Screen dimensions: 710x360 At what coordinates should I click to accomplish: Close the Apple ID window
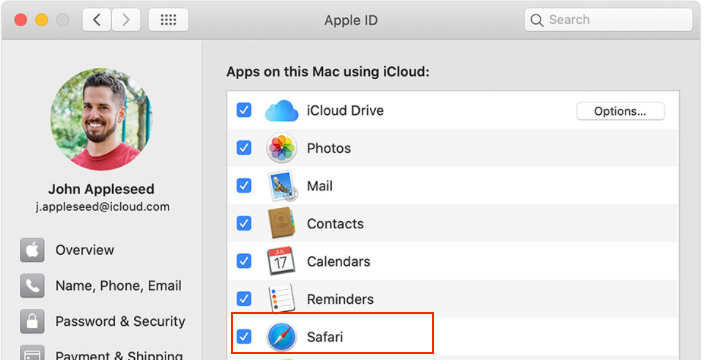coord(20,20)
